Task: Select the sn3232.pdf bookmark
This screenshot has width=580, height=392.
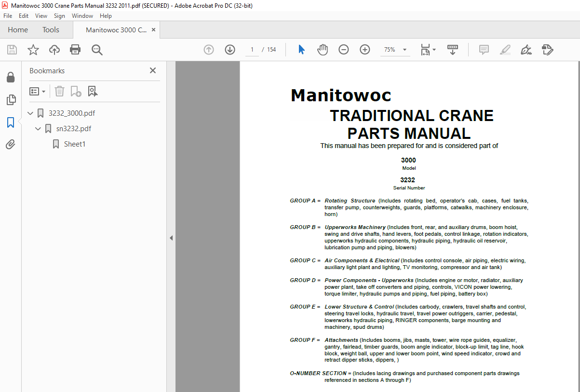Action: tap(74, 129)
